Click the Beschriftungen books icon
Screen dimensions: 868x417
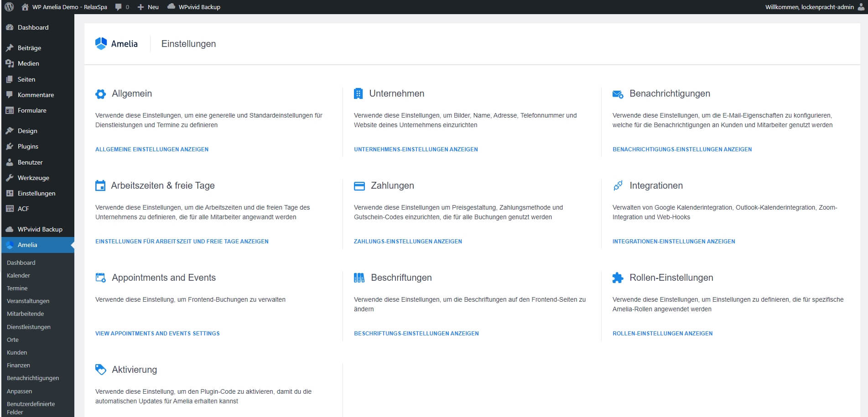pyautogui.click(x=359, y=278)
